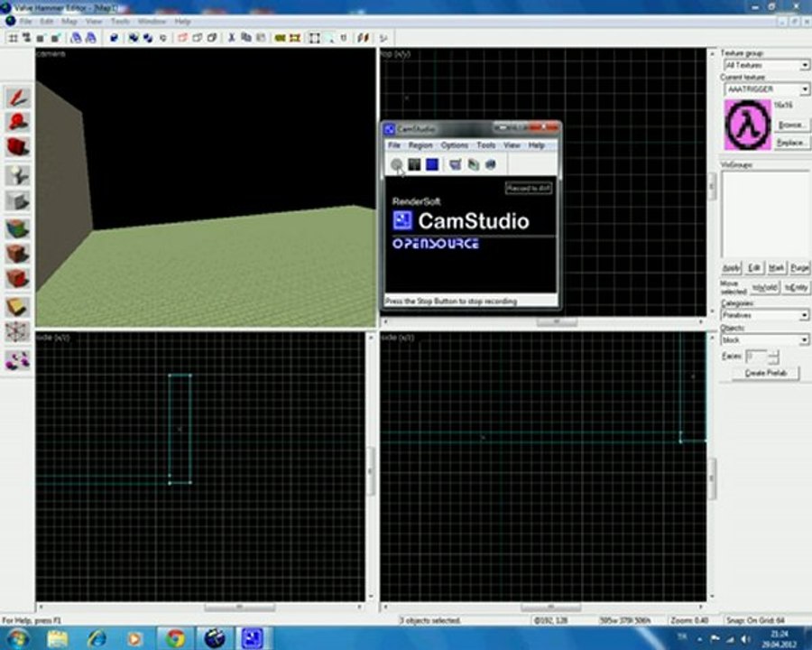Screen dimensions: 812x650
Task: Open the Hammer Tools menu
Action: point(120,22)
